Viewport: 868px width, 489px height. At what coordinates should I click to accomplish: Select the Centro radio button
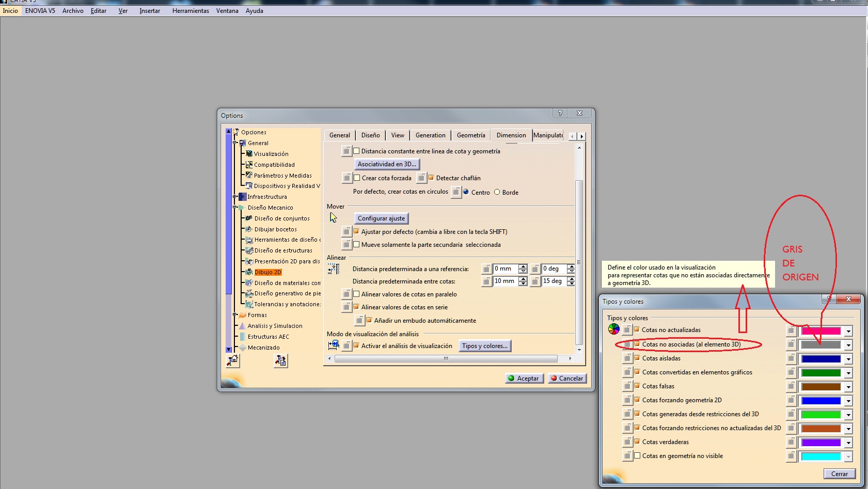click(x=466, y=192)
